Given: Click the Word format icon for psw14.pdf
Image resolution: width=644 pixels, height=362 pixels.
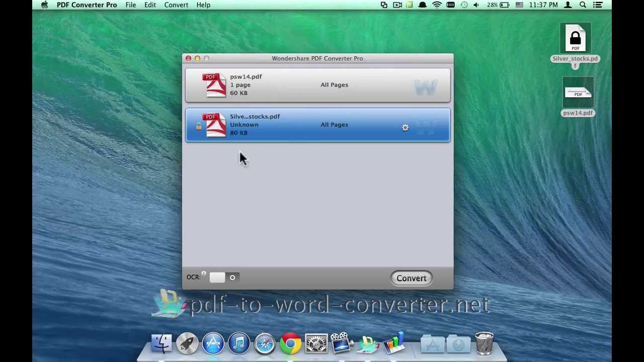Looking at the screenshot, I should (x=426, y=87).
